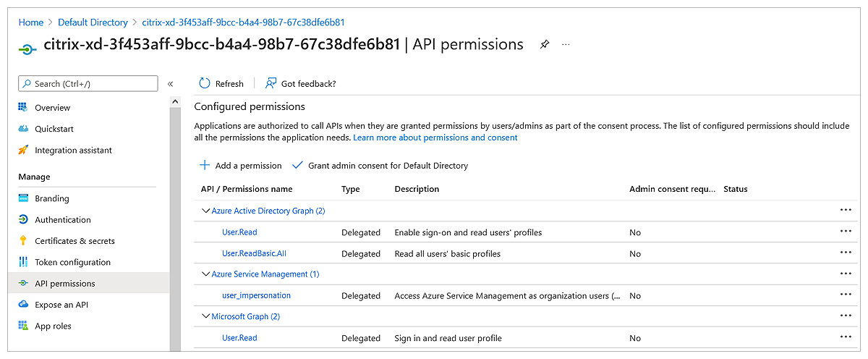Navigate to Default Directory breadcrumb

point(93,22)
